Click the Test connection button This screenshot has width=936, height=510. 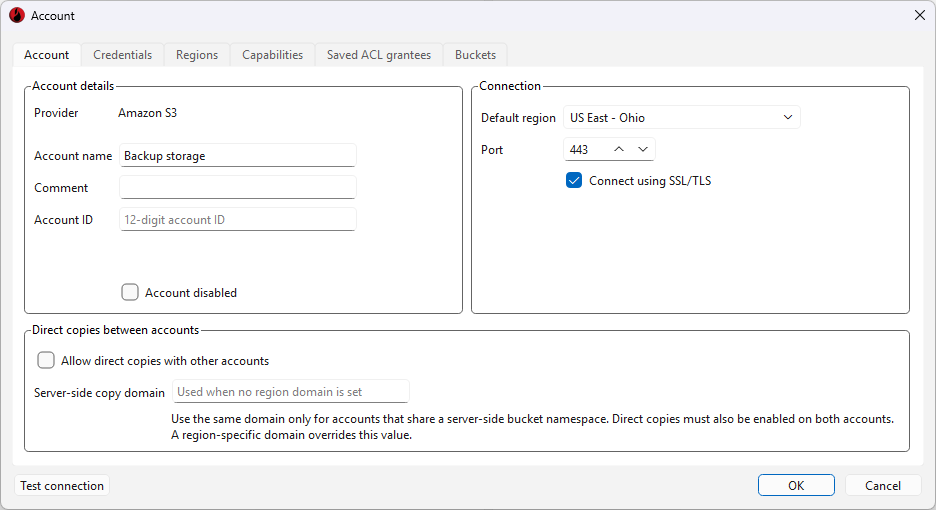(62, 486)
